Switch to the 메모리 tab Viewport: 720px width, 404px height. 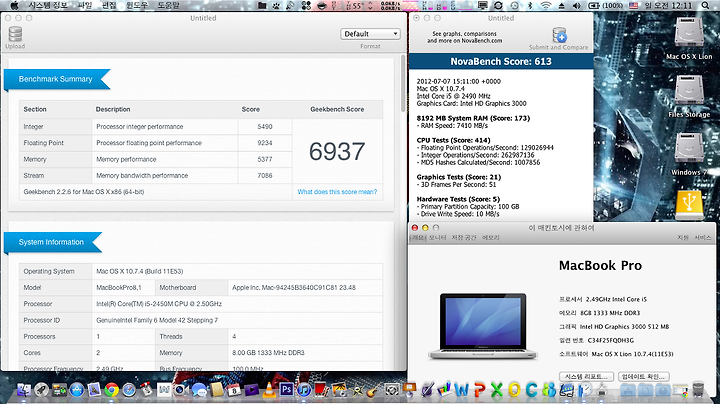491,238
